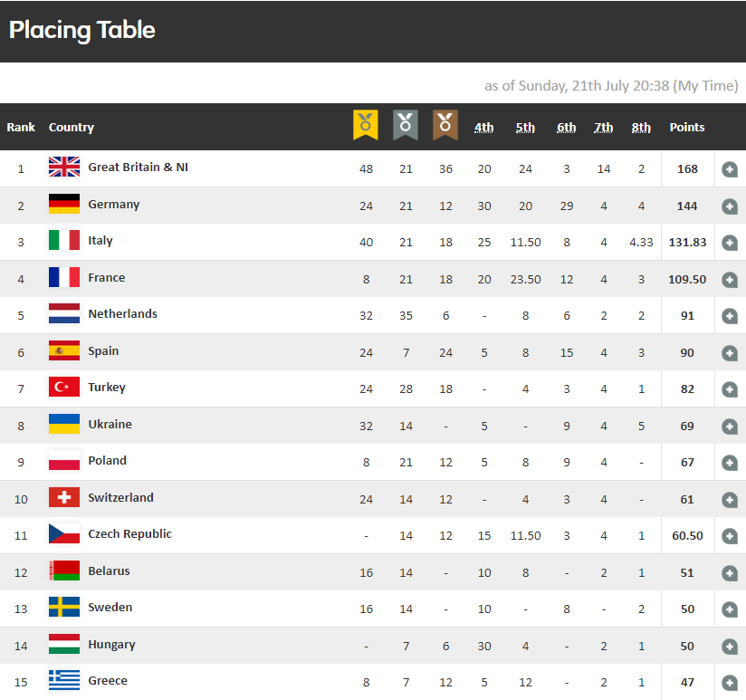This screenshot has width=746, height=700.
Task: Click the Czech Republic flag icon
Action: 64,533
